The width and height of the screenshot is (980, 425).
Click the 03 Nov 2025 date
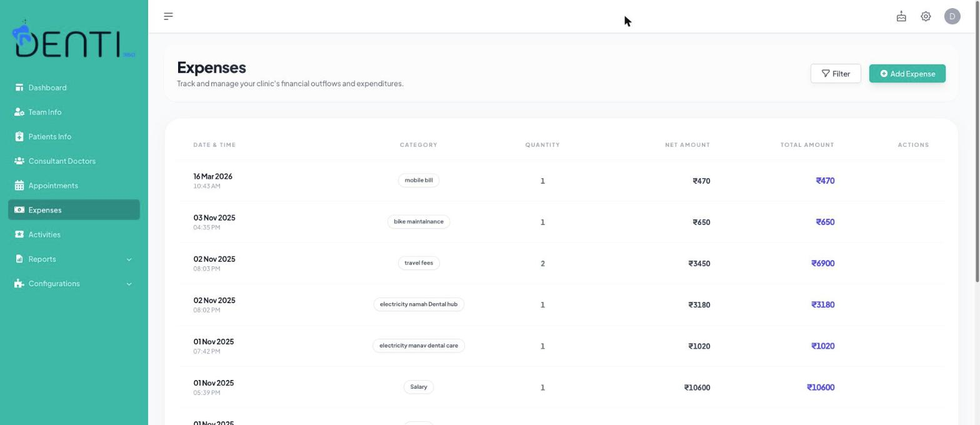[x=214, y=218]
